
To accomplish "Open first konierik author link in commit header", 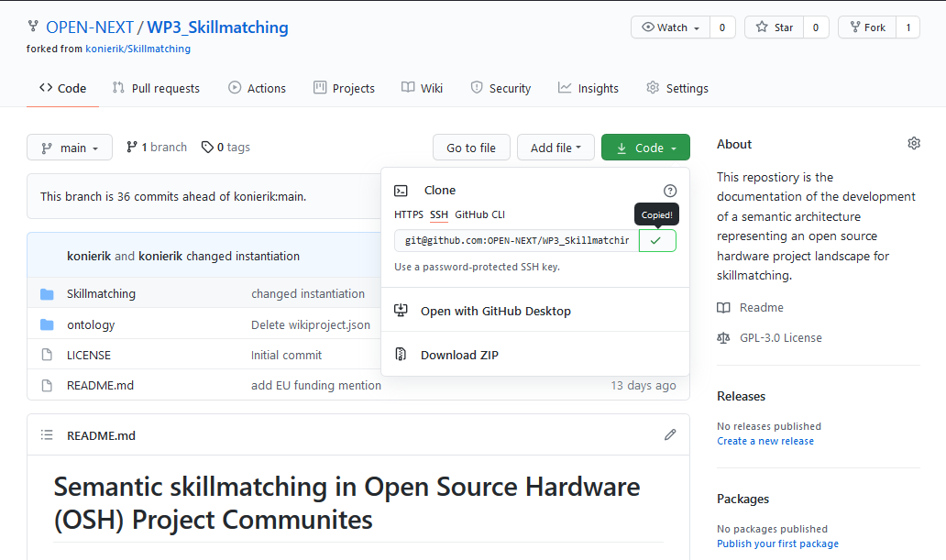I will [x=89, y=256].
